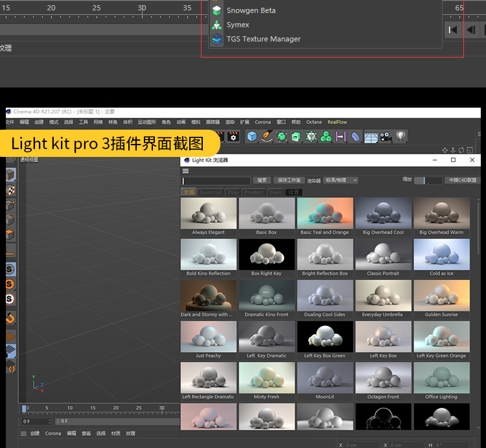Select the Texture mode checkered icon

click(11, 190)
